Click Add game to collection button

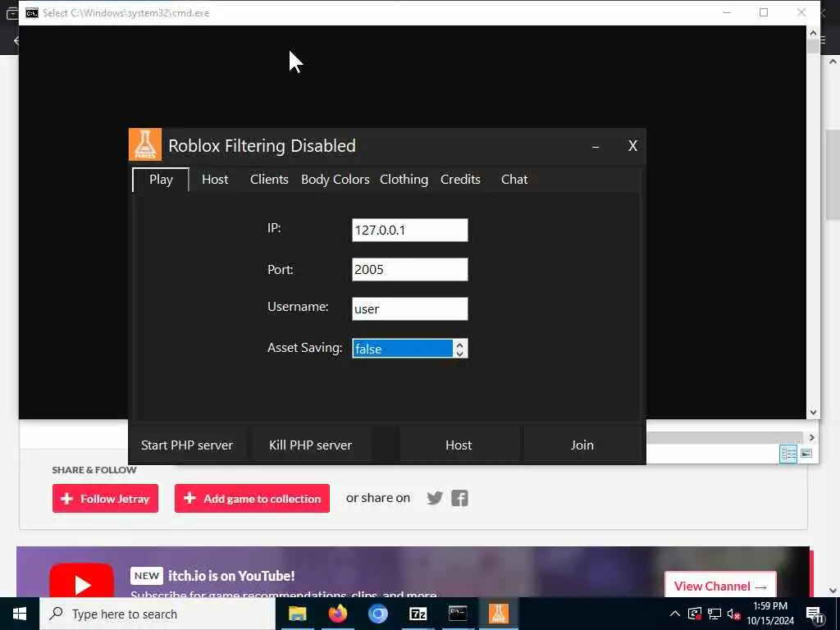(x=253, y=499)
